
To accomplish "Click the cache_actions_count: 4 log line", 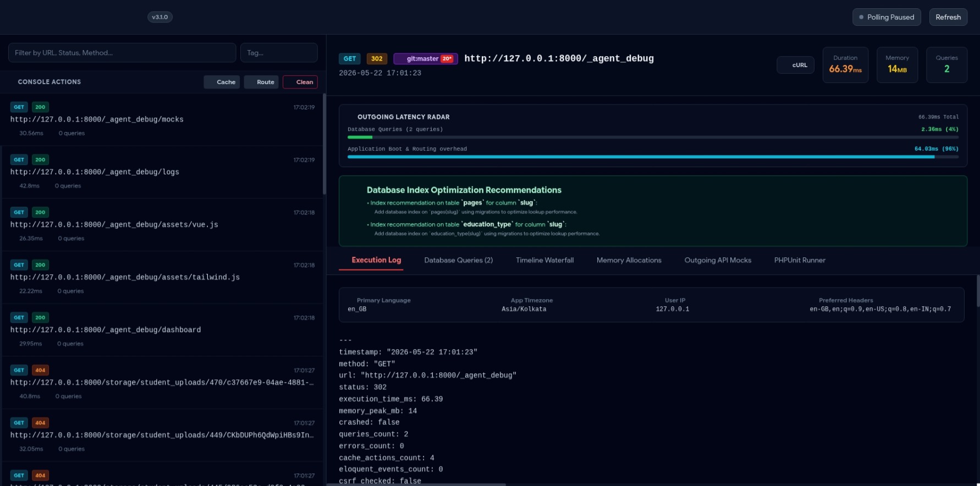I will (x=387, y=458).
